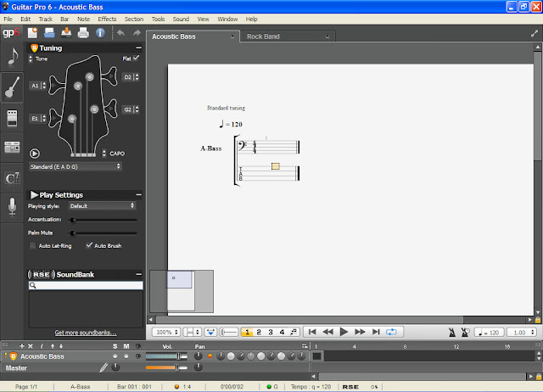The image size is (543, 392).
Task: Click the Master pencil edit icon
Action: click(x=104, y=367)
